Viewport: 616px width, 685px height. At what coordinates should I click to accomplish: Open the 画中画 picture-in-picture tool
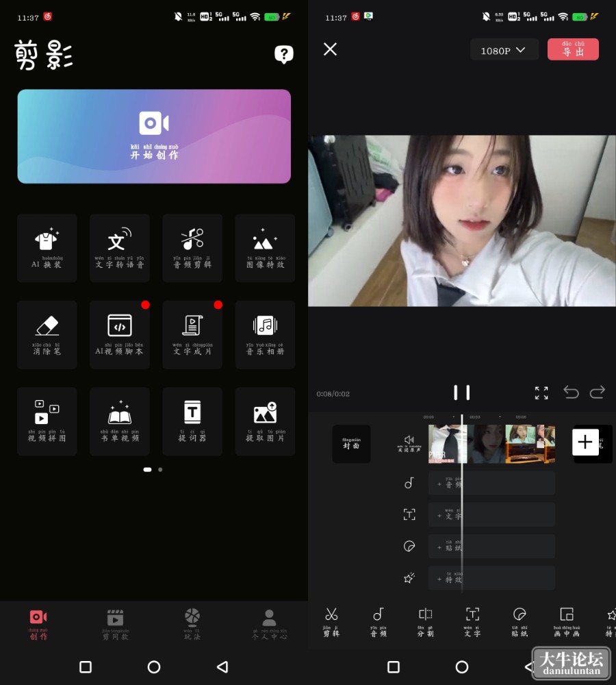click(567, 622)
